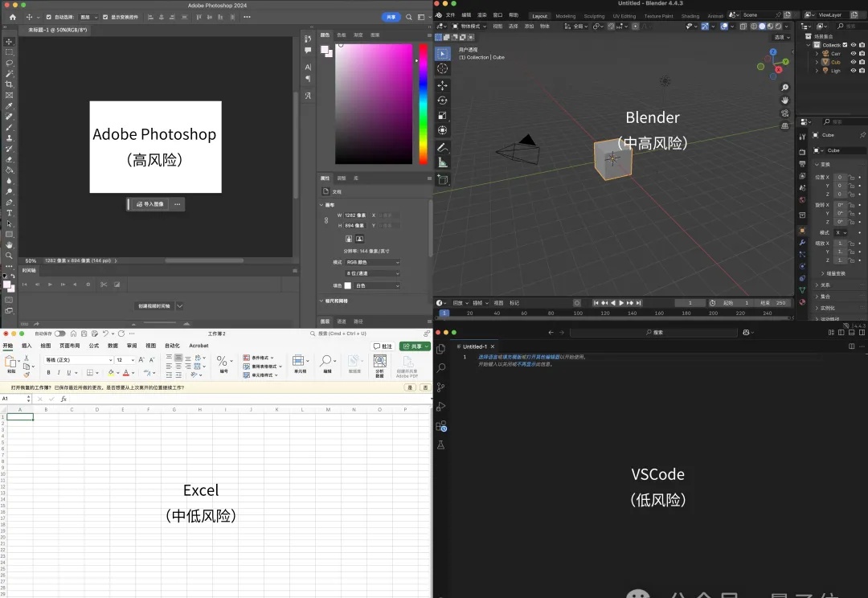Open VSCode Explorer icon in activity bar

(x=441, y=349)
